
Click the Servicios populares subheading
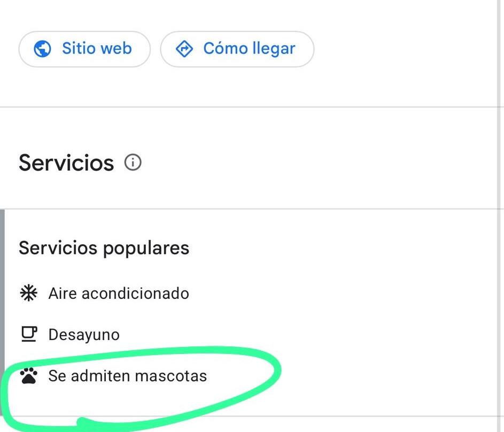104,248
